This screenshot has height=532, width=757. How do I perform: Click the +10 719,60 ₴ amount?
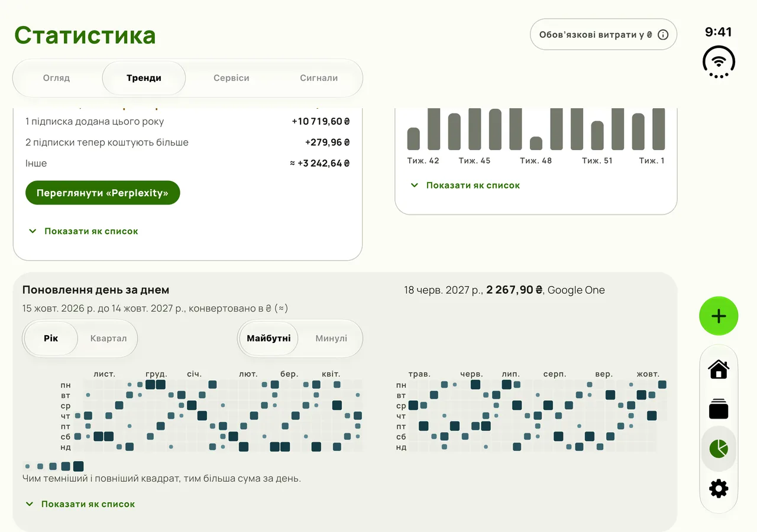(321, 121)
